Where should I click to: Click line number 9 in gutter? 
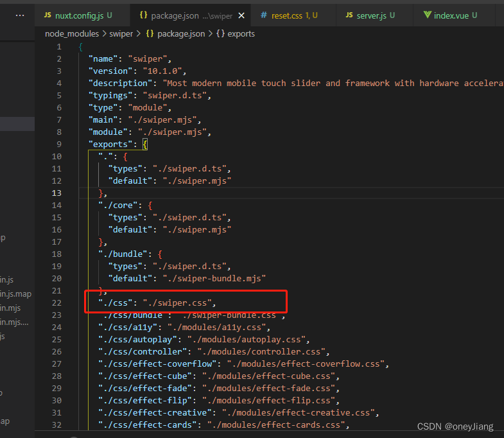pyautogui.click(x=59, y=145)
